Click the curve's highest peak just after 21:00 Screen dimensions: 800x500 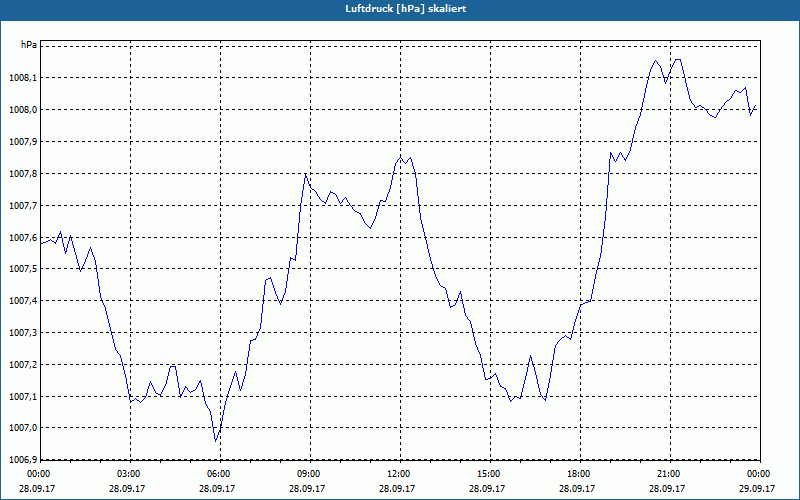coord(678,60)
